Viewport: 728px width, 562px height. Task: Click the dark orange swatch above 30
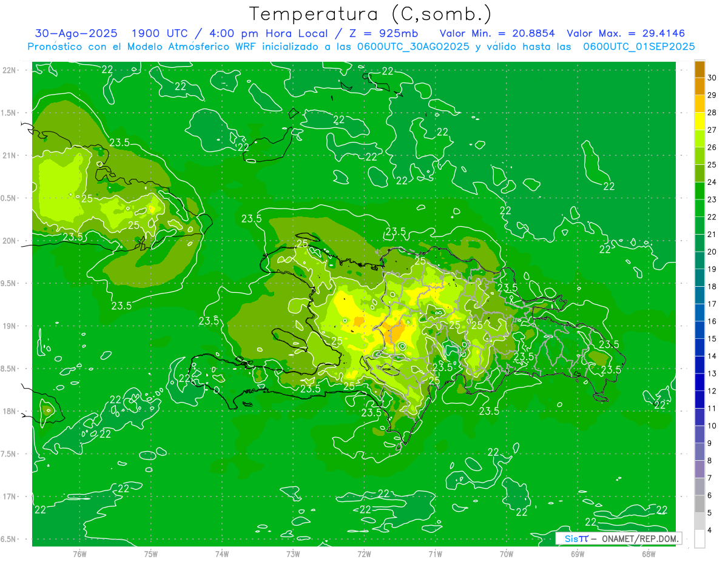(x=699, y=69)
